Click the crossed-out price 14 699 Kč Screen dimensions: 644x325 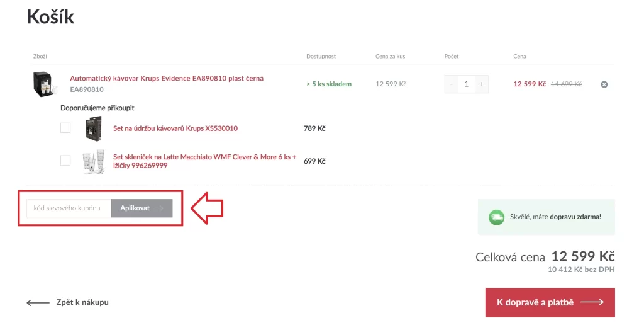coord(566,84)
